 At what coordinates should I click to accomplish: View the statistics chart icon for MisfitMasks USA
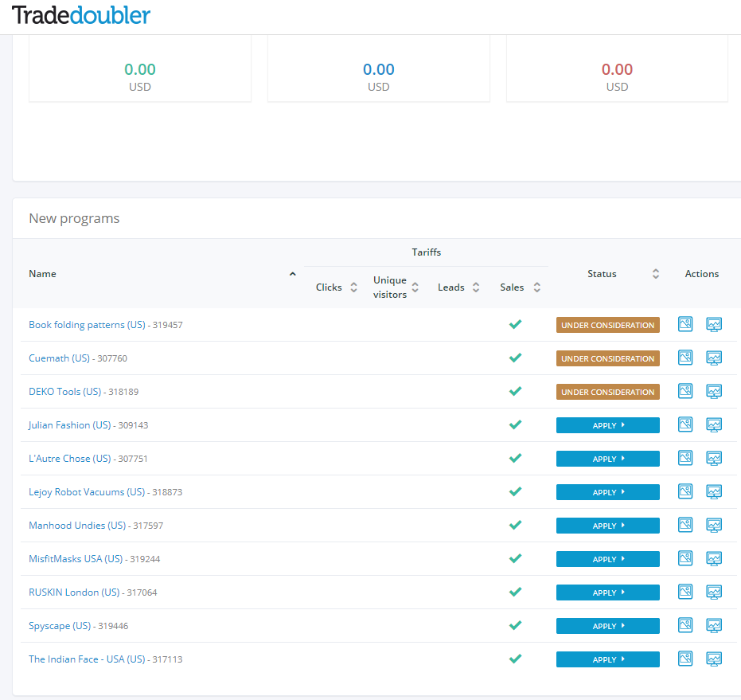pyautogui.click(x=714, y=558)
